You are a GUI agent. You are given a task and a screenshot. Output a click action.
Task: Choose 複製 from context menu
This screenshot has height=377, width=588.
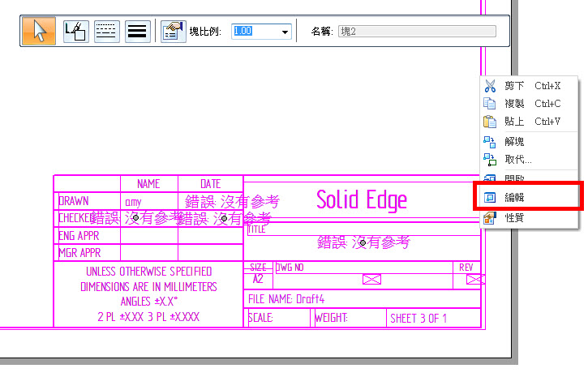(x=529, y=104)
